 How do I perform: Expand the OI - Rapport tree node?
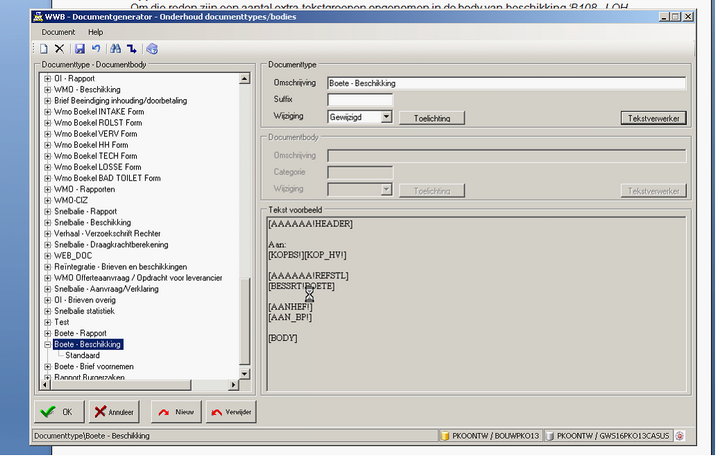point(47,79)
